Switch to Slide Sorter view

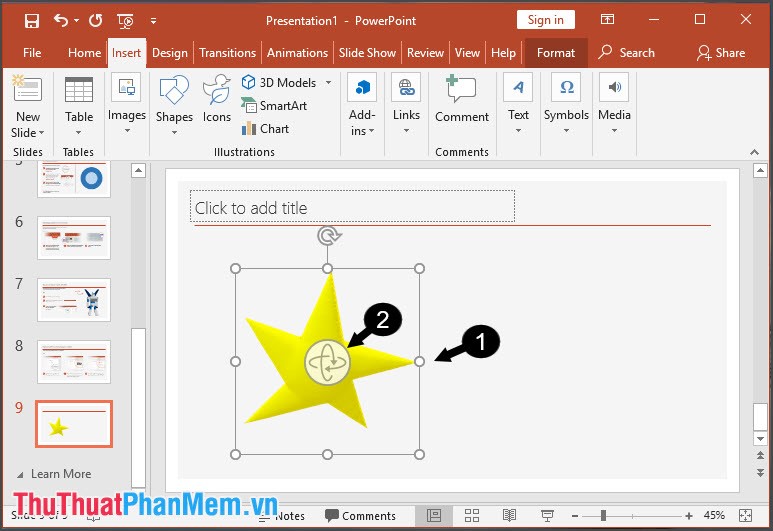tap(472, 516)
